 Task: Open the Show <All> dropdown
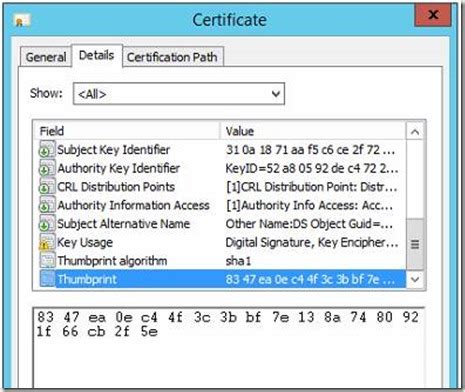coord(179,94)
